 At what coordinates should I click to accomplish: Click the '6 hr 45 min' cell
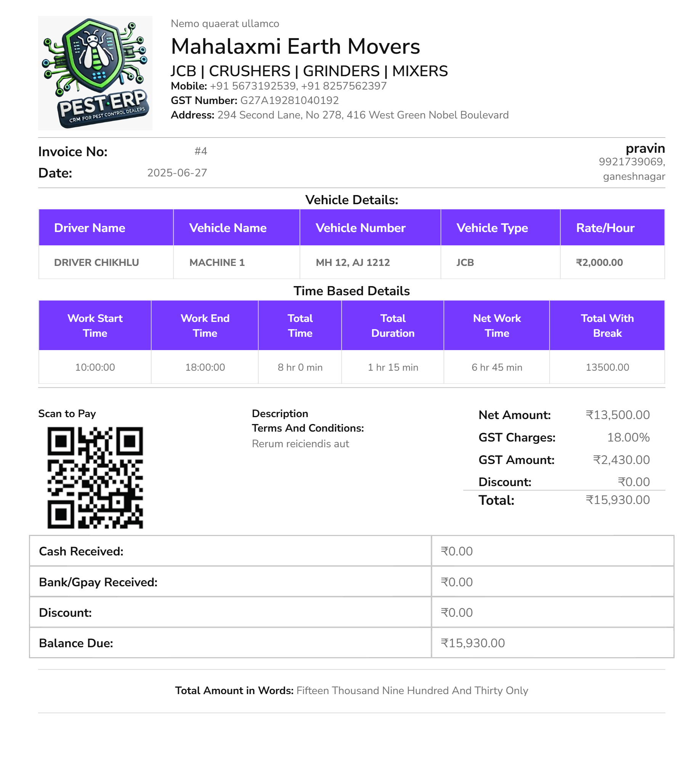point(497,367)
